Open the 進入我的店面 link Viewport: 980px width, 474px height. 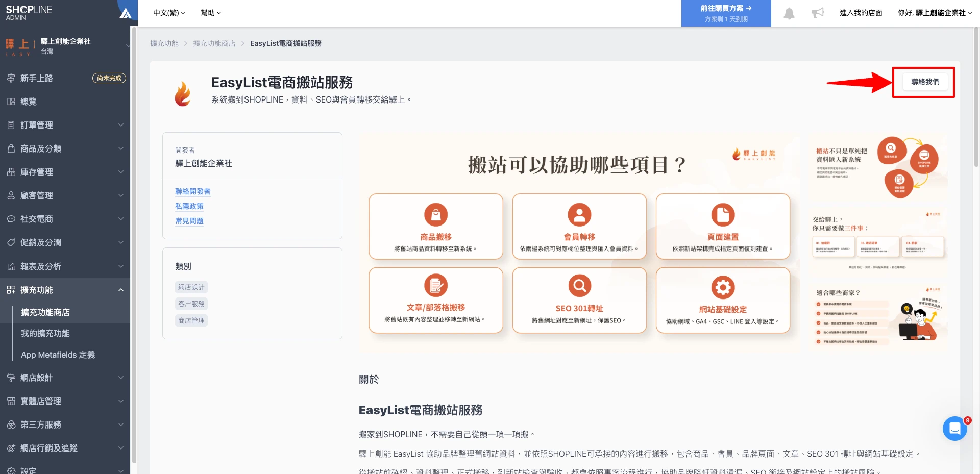861,13
